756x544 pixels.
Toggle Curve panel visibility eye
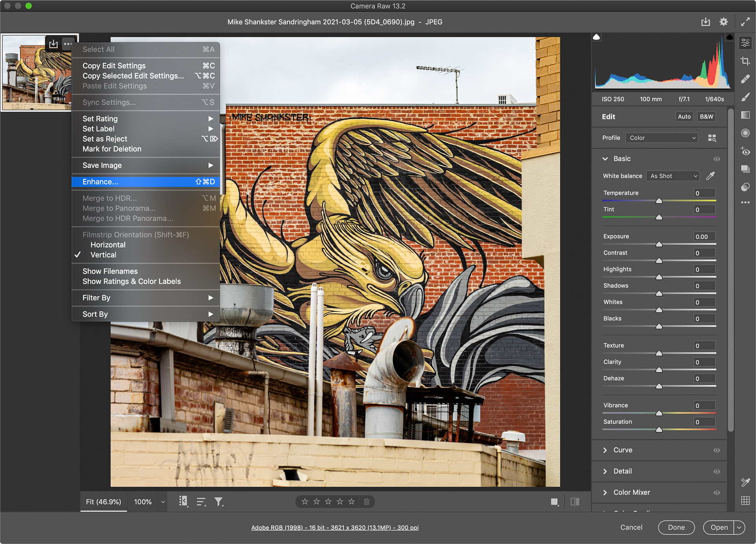click(x=717, y=450)
